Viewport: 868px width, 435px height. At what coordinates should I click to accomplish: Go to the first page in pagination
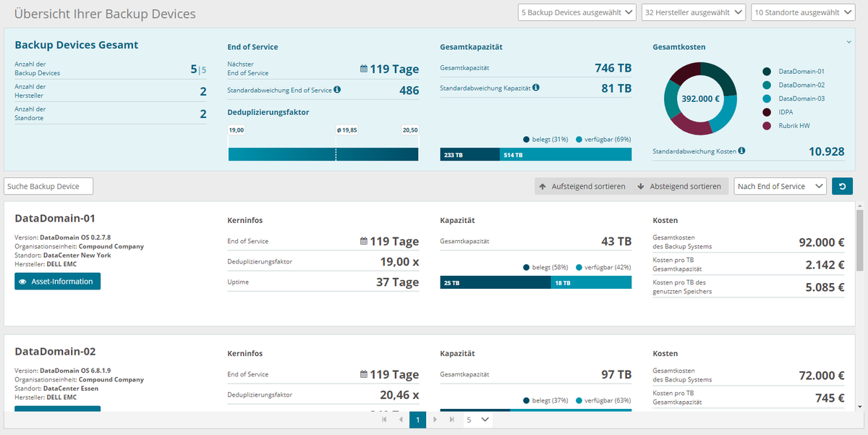click(384, 419)
